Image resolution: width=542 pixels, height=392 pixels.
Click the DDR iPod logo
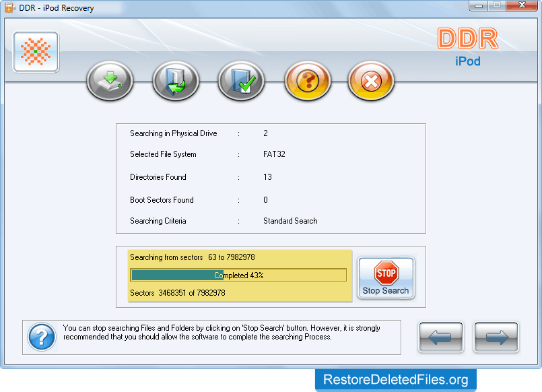click(468, 47)
